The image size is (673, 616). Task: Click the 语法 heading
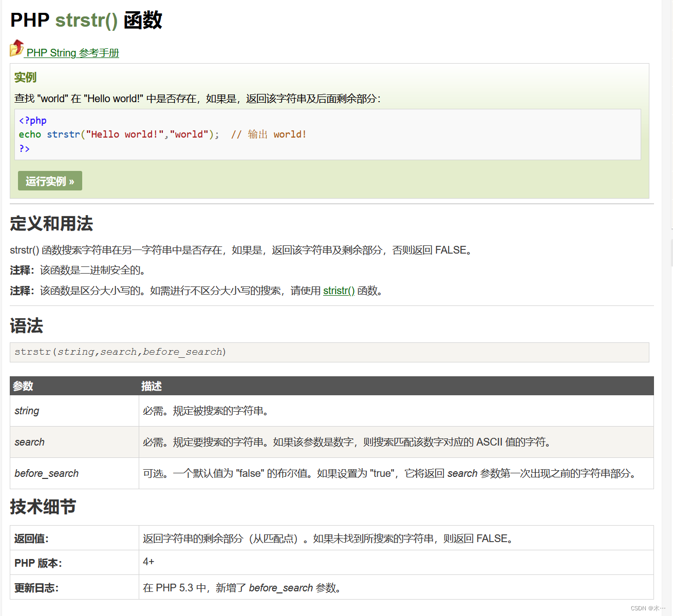click(26, 326)
